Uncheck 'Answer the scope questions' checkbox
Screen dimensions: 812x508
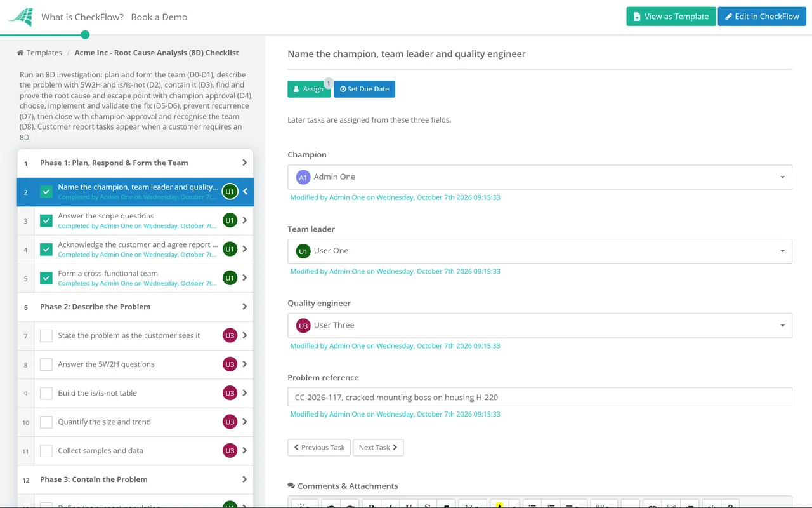46,220
